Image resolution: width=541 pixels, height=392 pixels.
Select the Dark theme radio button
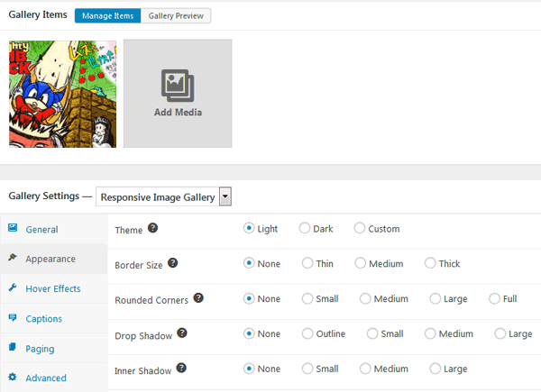coord(305,229)
